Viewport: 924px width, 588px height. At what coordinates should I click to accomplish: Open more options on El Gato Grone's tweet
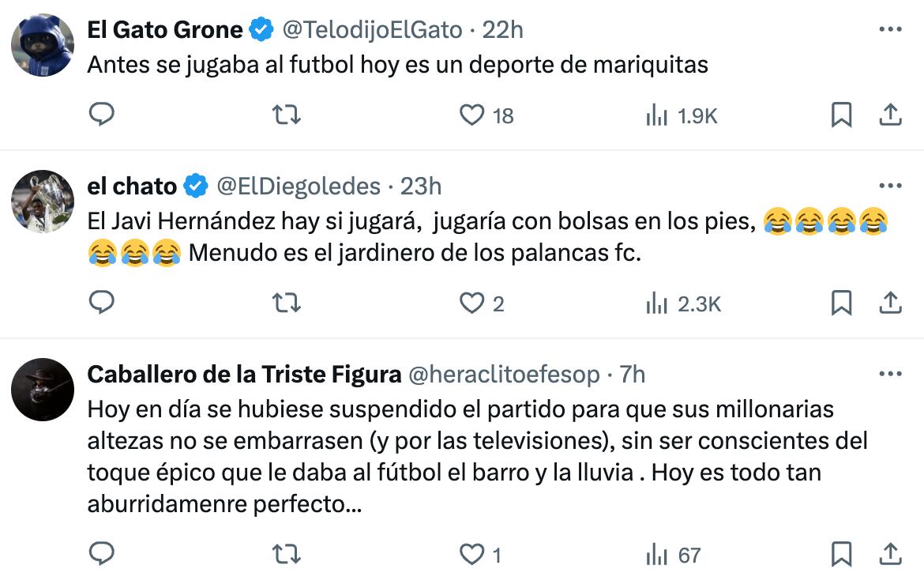coord(890,30)
